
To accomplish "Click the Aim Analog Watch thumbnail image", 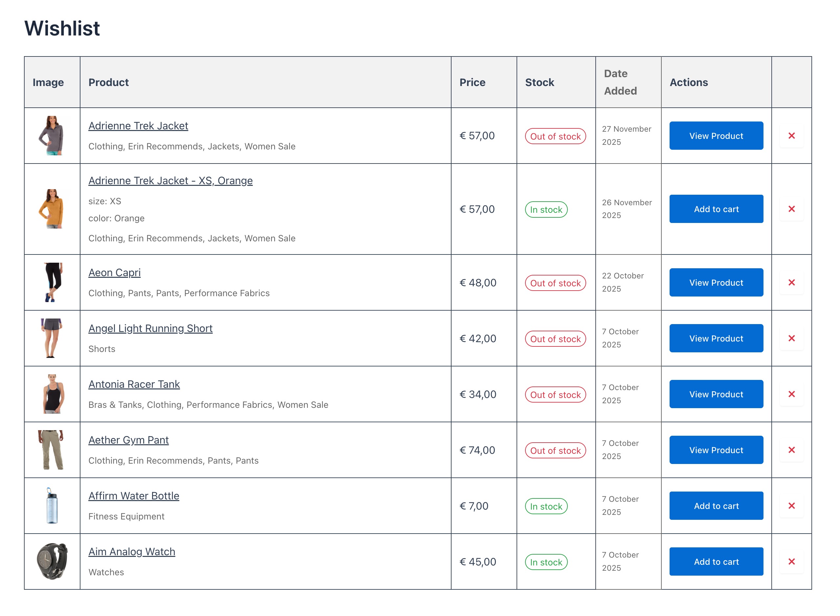I will point(52,561).
